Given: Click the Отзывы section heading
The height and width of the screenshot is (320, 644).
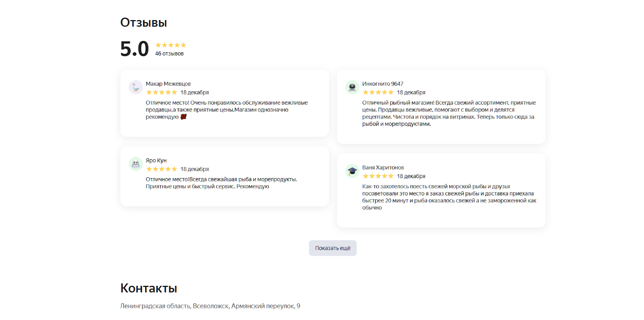Looking at the screenshot, I should point(144,23).
